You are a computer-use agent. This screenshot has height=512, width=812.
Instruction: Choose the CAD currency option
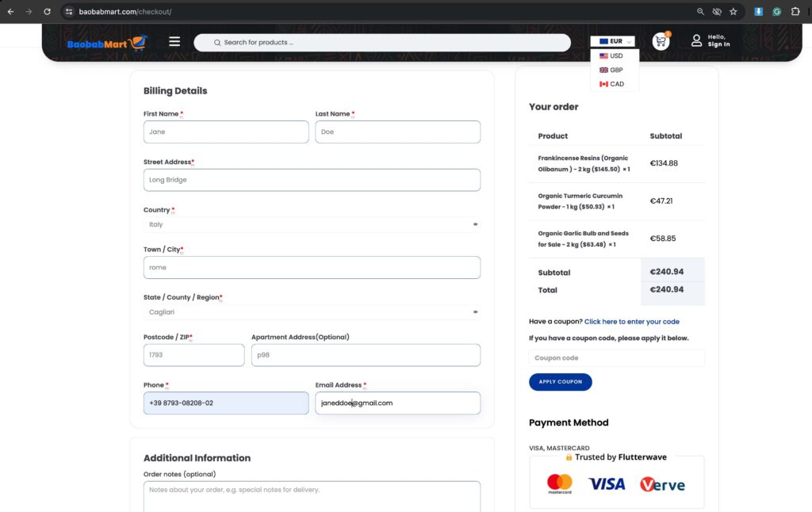point(612,83)
